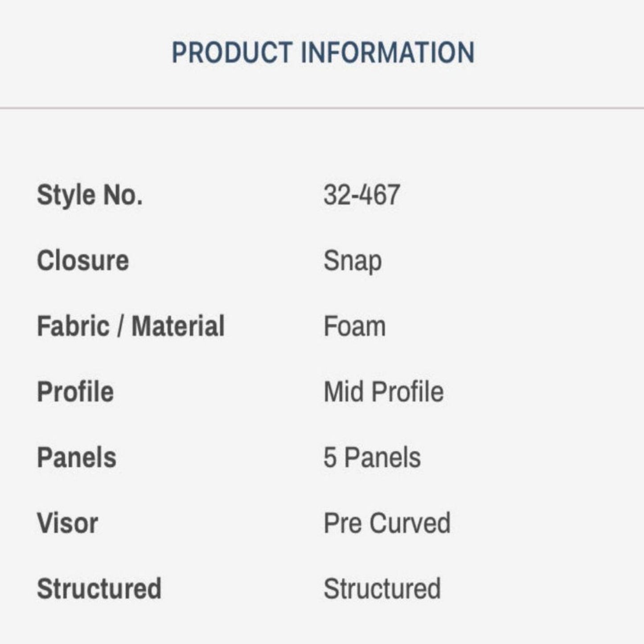
Task: Click the Foam material value
Action: pyautogui.click(x=354, y=326)
